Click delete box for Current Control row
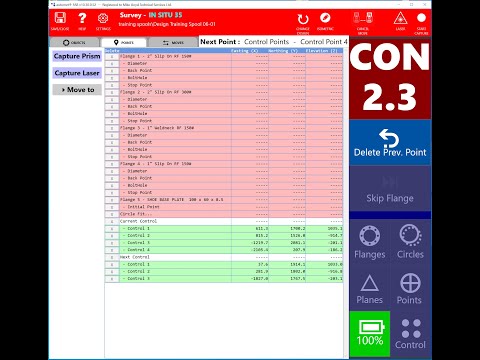Screen dimensions: 480x360 (112, 221)
